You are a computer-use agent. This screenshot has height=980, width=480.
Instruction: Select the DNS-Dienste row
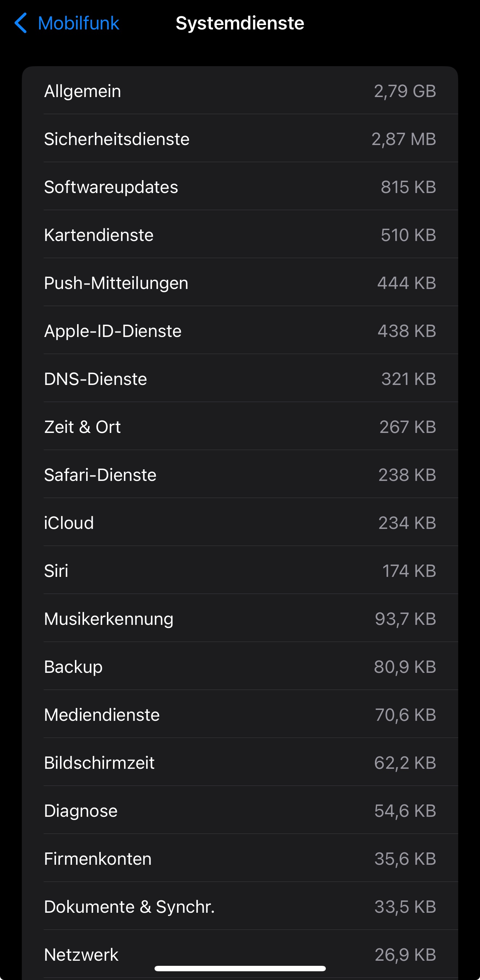(x=240, y=378)
